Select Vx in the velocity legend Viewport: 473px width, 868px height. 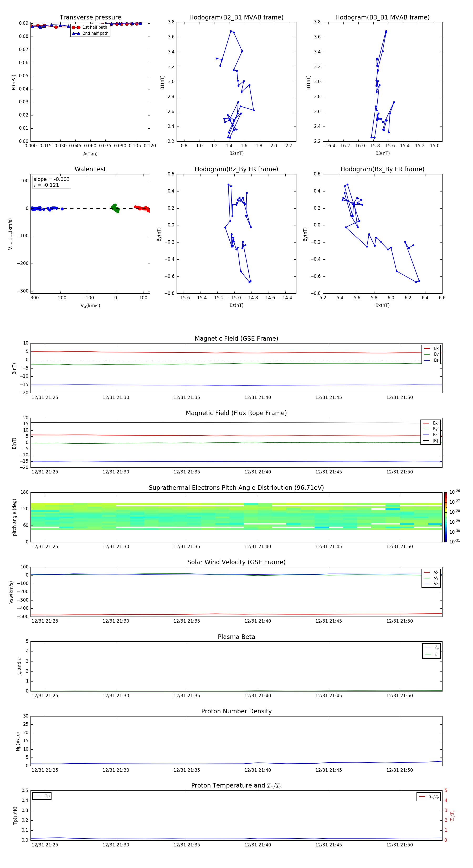tap(431, 572)
